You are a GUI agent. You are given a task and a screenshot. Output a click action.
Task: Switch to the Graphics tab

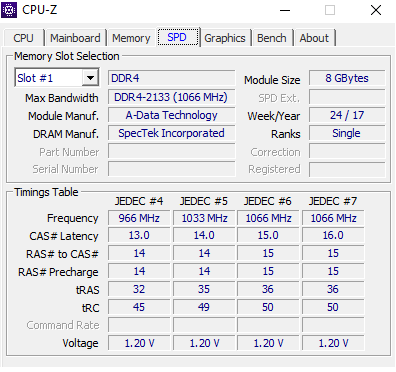(225, 38)
